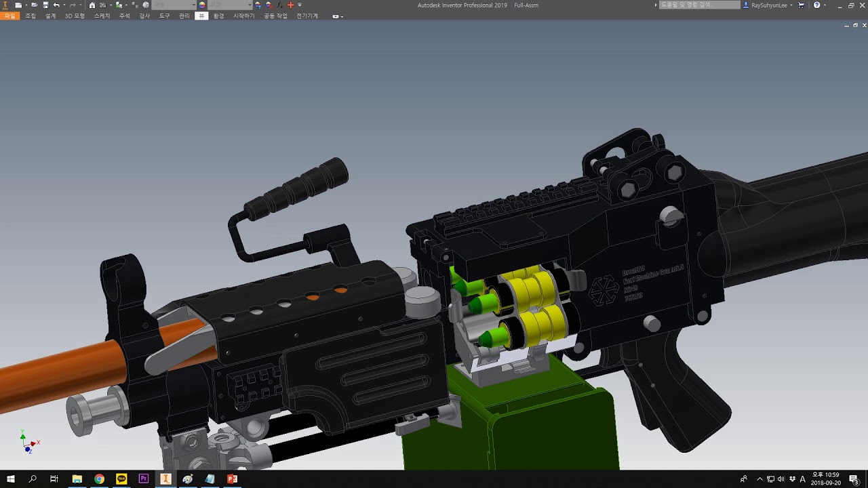Open the 도구 ribbon tab
The height and width of the screenshot is (488, 868).
[165, 16]
